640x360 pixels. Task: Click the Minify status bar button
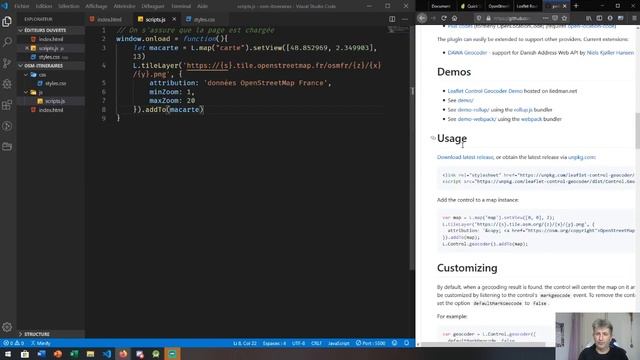pos(40,343)
